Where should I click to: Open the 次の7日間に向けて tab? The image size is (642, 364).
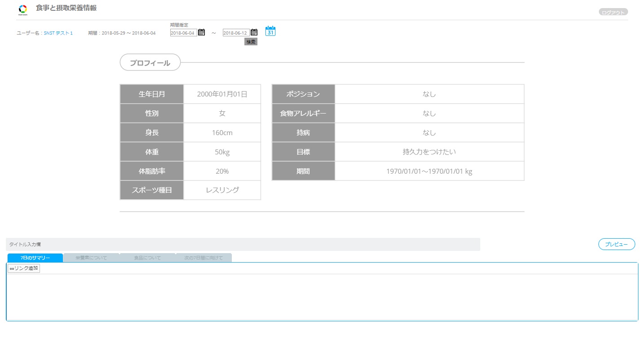point(204,258)
